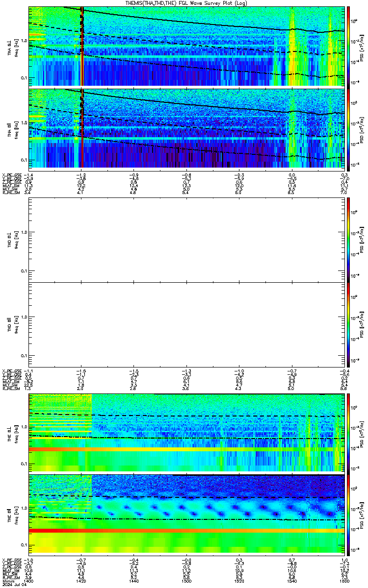Click the 1500 time tick label
The width and height of the screenshot is (368, 588).
point(186,582)
